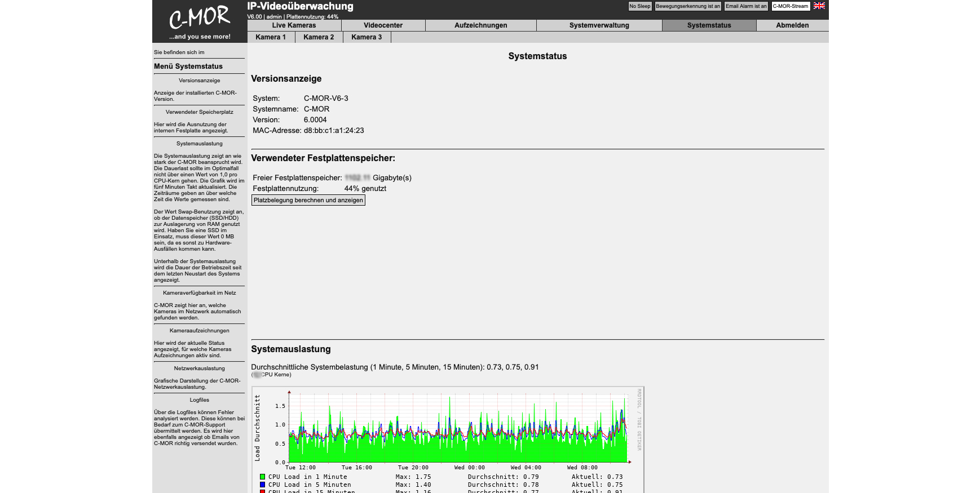
Task: Click the Durchschnittliche Systembelastung text line
Action: click(x=395, y=367)
